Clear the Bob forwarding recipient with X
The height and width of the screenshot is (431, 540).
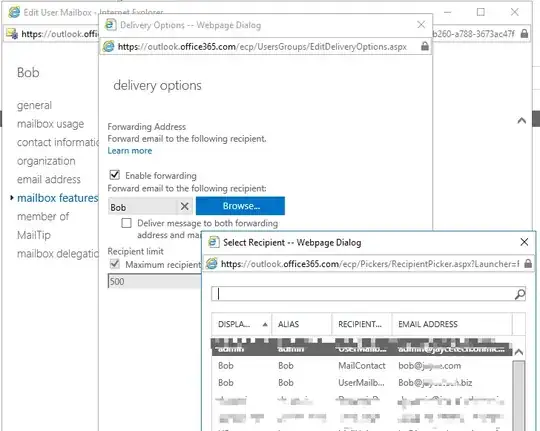pyautogui.click(x=185, y=206)
